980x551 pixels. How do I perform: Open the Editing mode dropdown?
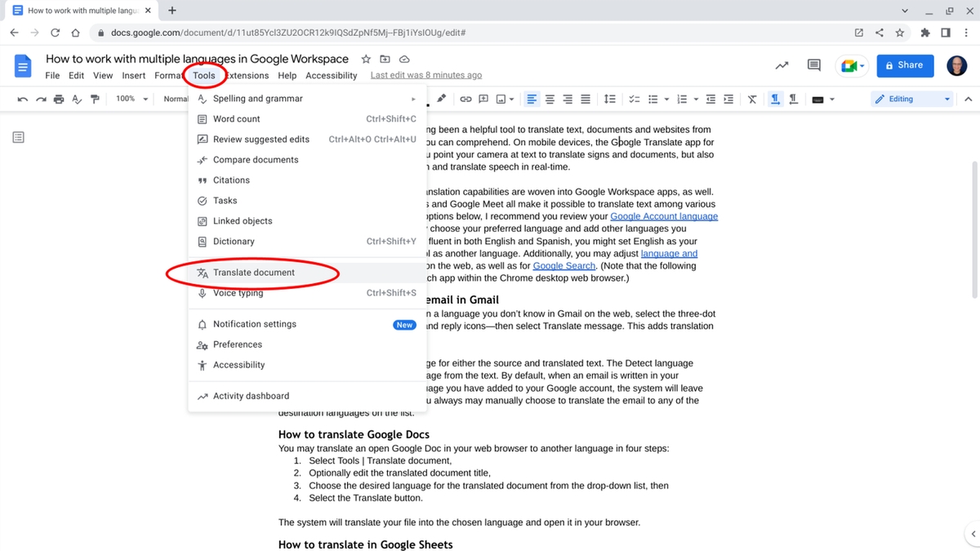click(911, 98)
